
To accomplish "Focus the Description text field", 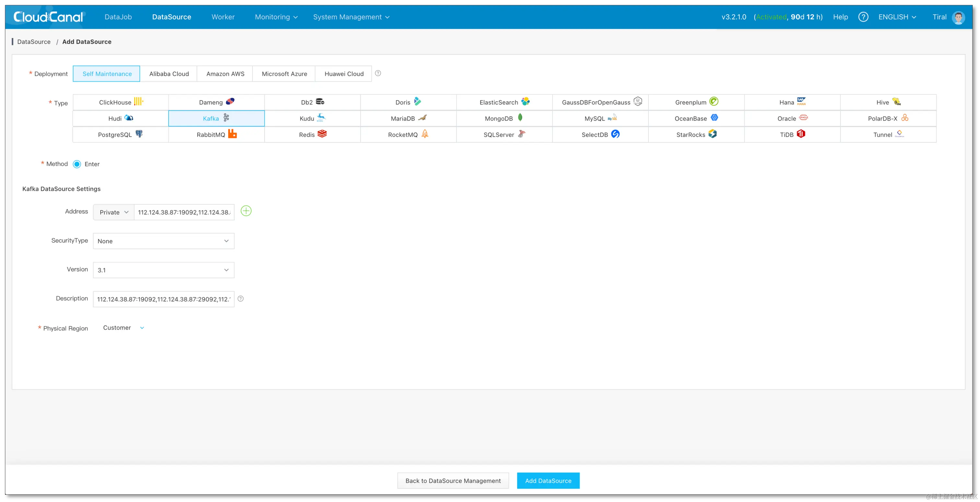I will click(164, 299).
